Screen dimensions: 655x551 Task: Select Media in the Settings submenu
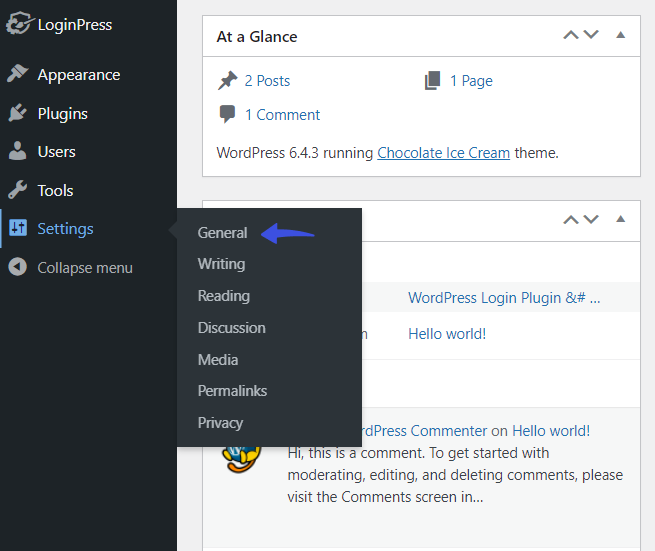click(218, 360)
